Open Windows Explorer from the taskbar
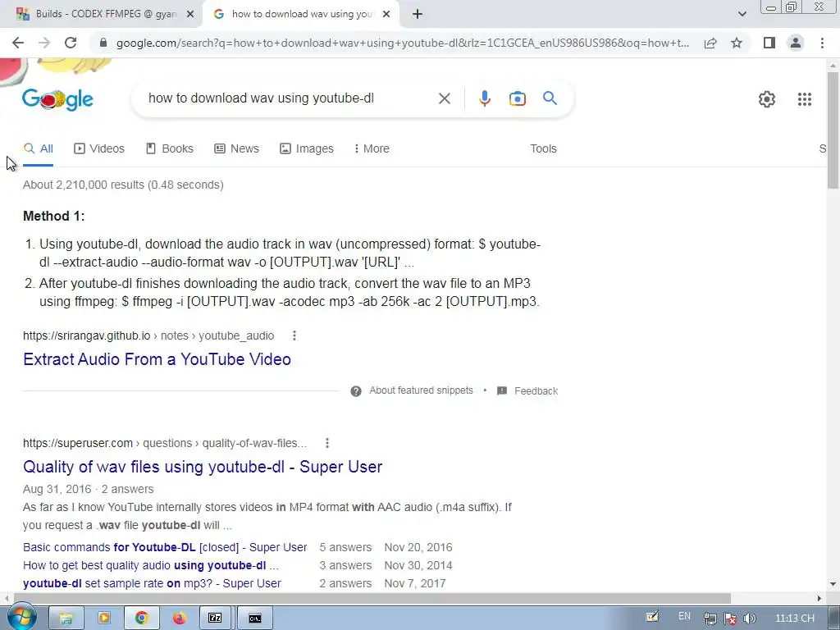840x630 pixels. click(66, 619)
